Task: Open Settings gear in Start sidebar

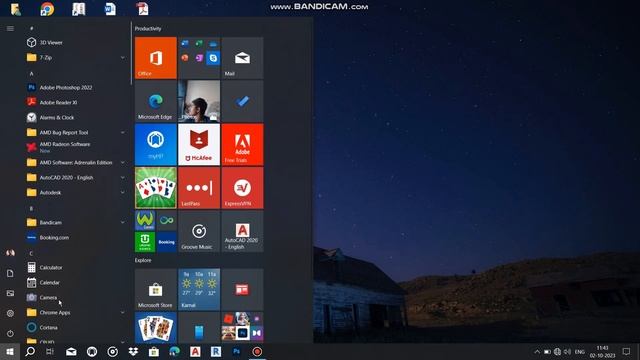Action: click(10, 313)
